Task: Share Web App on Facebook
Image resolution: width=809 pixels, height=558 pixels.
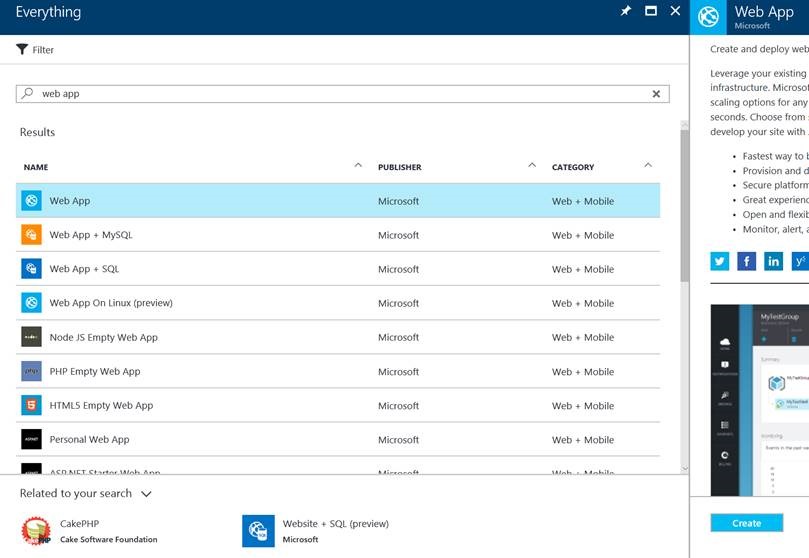Action: tap(747, 261)
